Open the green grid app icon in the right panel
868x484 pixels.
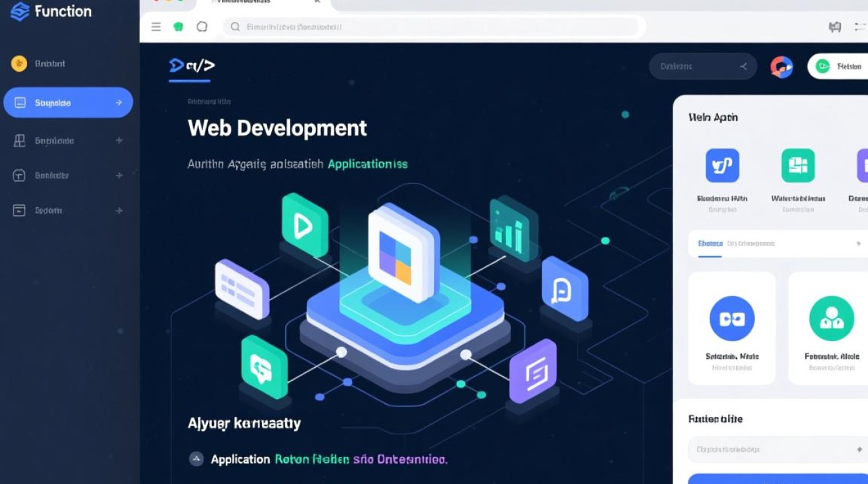point(798,166)
